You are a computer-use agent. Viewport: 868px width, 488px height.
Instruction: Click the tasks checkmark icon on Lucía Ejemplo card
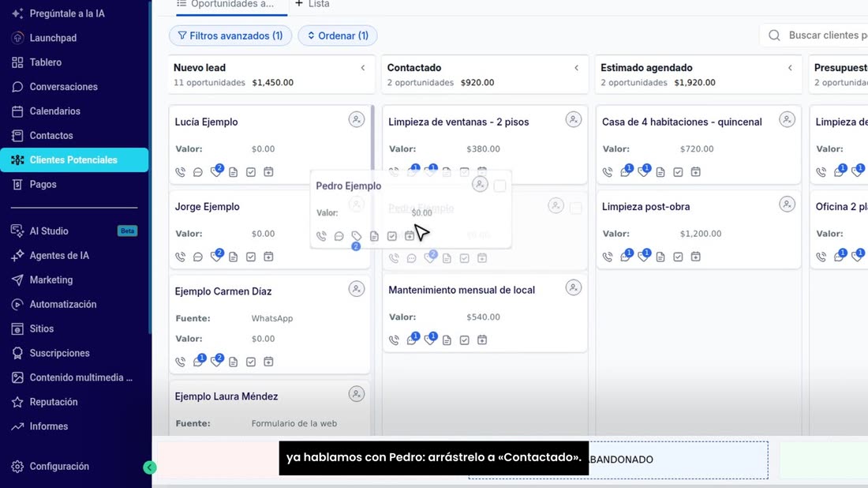coord(251,172)
